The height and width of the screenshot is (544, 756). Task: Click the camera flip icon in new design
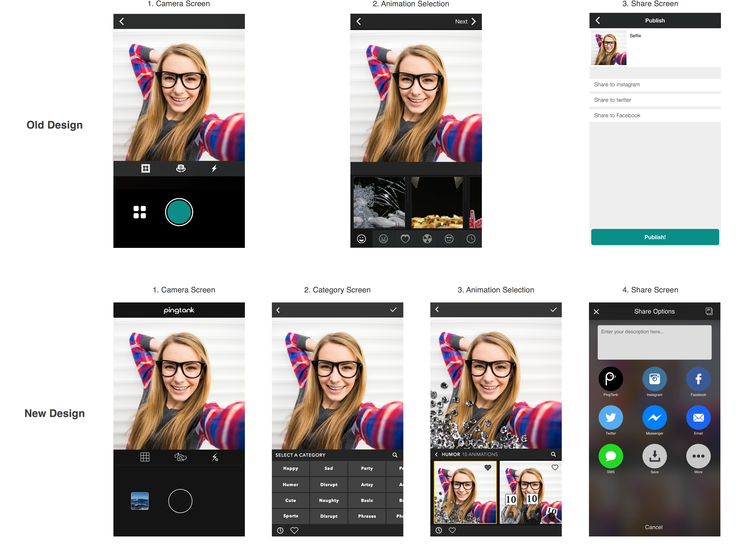[x=180, y=457]
